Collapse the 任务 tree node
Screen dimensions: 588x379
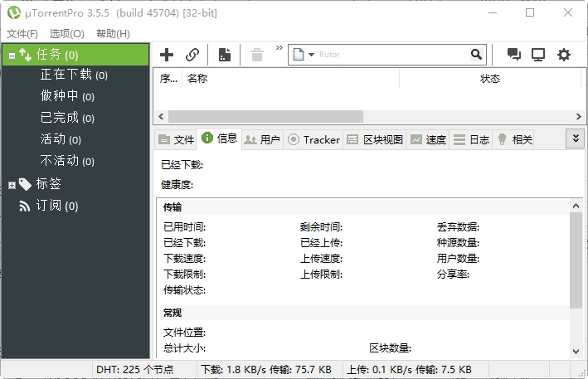click(12, 55)
